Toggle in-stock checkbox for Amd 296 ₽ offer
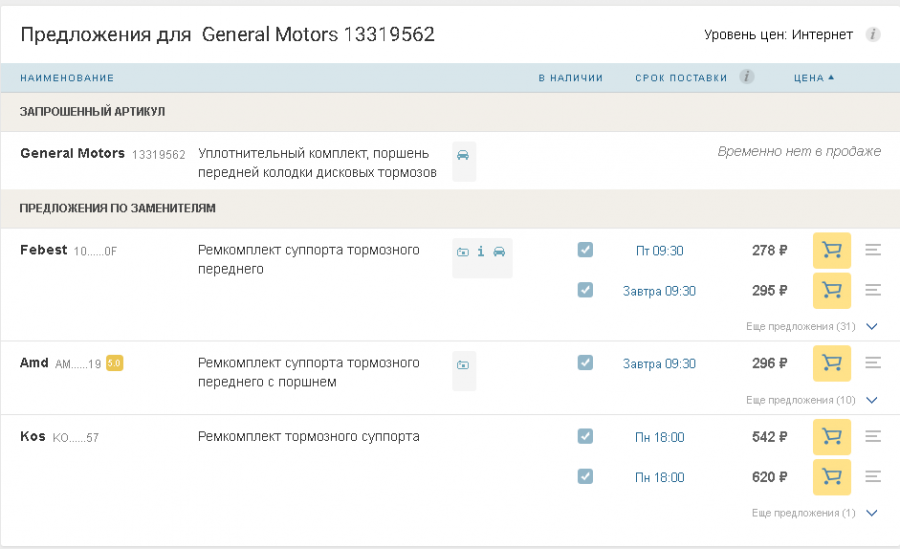900x549 pixels. pyautogui.click(x=585, y=363)
